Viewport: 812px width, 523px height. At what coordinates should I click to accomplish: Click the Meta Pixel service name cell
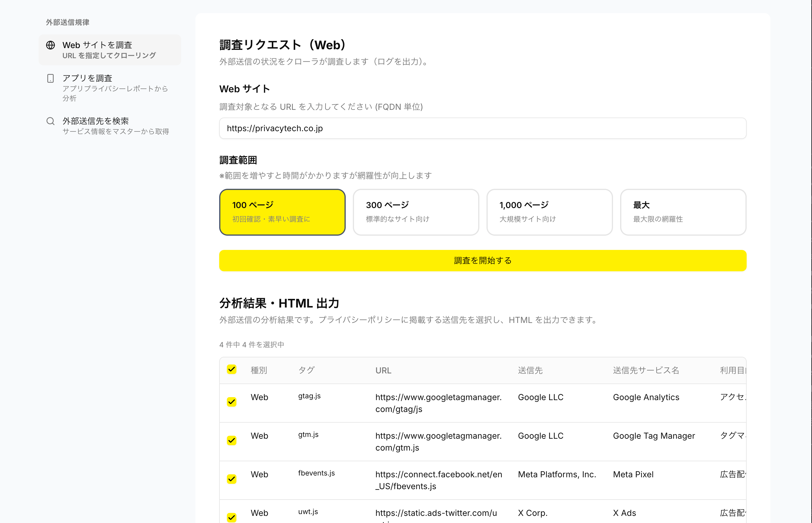tap(633, 474)
